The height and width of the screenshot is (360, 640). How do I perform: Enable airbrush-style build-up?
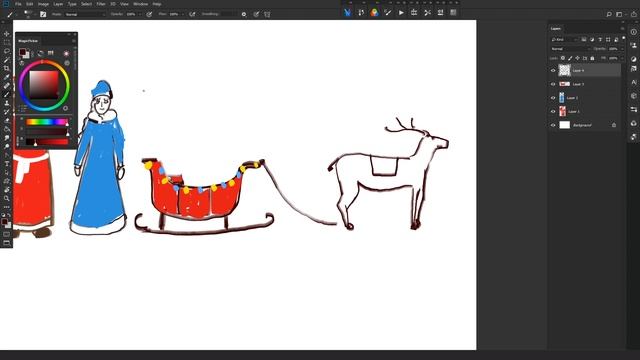192,14
